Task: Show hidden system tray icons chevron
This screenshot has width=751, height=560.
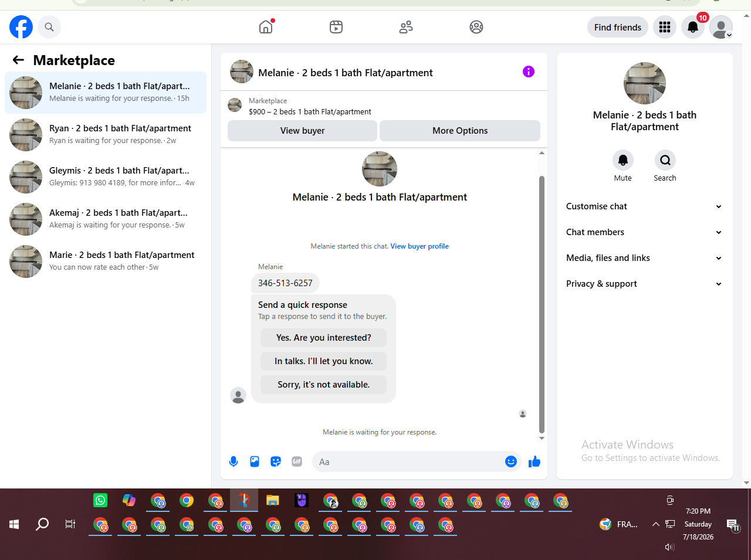Action: coord(656,524)
